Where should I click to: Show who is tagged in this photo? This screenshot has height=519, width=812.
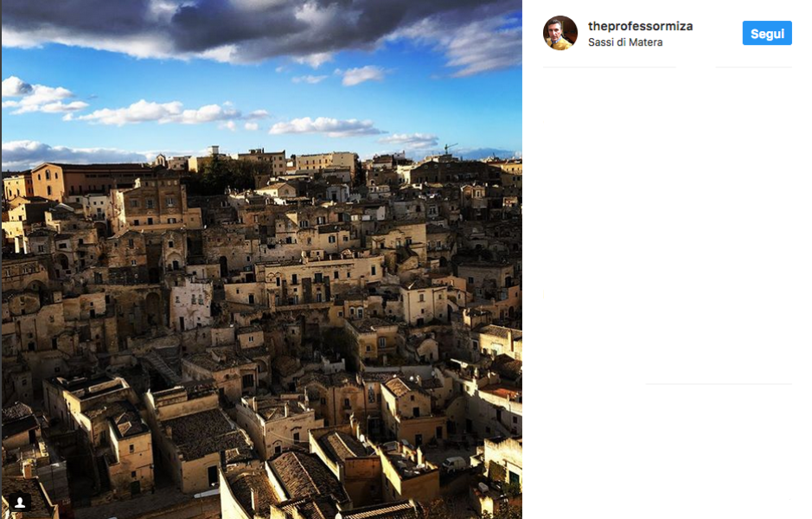[20, 502]
